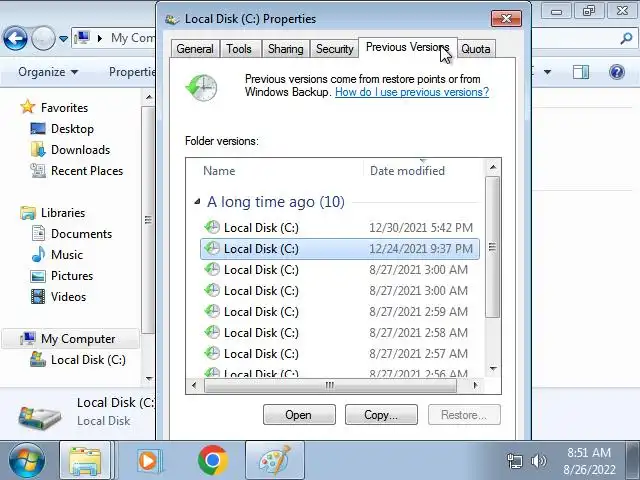Click the taskbar clock showing 8:51 AM
This screenshot has width=640, height=480.
click(x=589, y=461)
